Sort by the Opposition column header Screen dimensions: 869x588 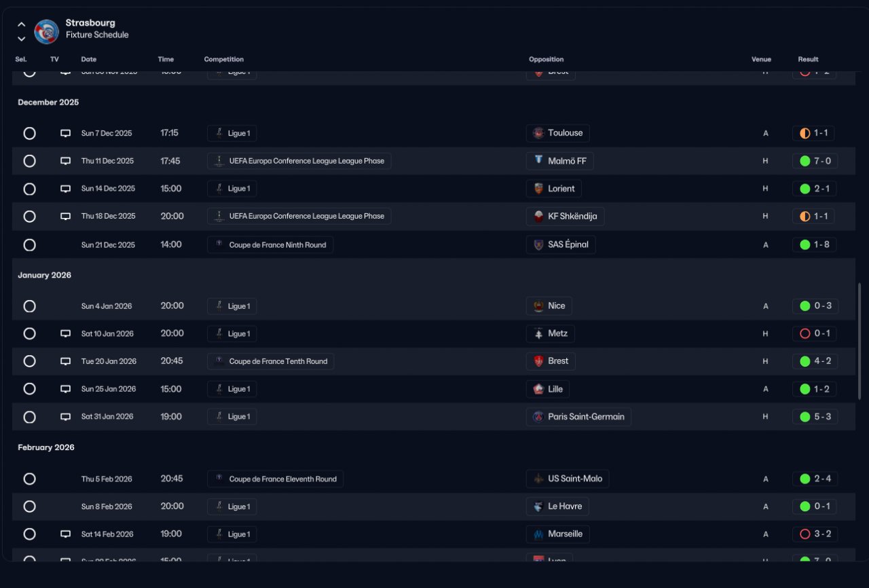click(x=547, y=59)
